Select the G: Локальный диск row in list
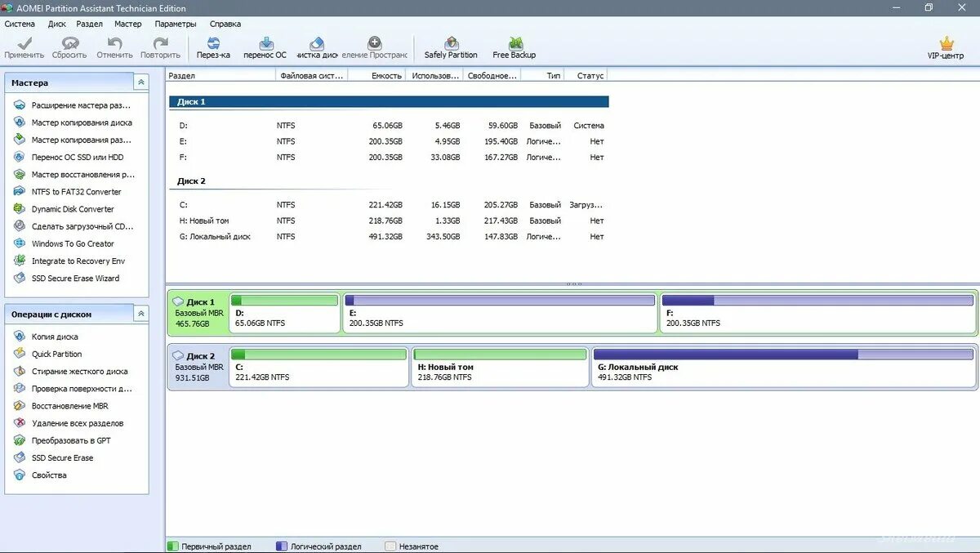 click(x=389, y=236)
